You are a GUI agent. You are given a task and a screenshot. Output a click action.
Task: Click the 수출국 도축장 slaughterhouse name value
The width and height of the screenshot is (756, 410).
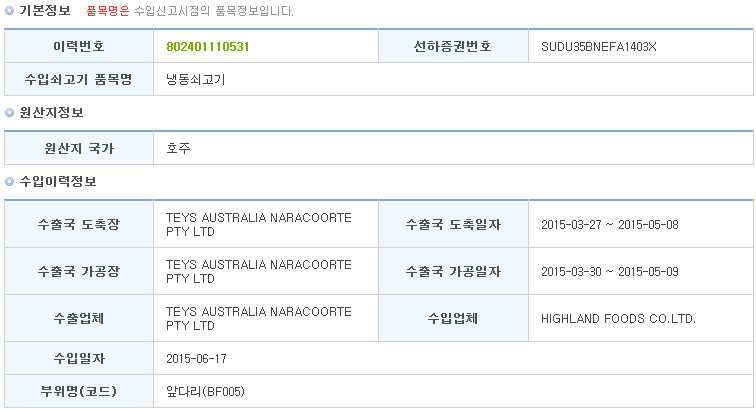259,225
